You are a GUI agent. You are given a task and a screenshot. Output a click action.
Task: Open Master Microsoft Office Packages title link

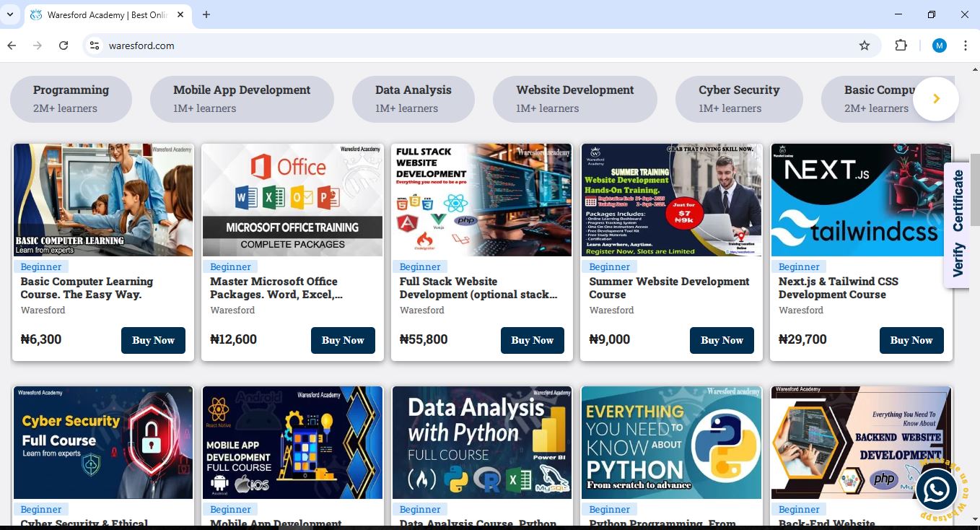276,288
